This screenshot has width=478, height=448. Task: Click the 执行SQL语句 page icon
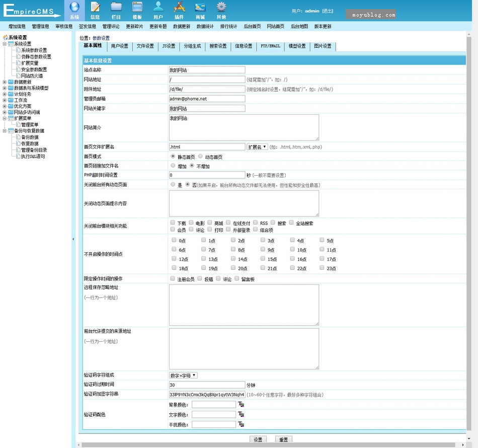(18, 156)
